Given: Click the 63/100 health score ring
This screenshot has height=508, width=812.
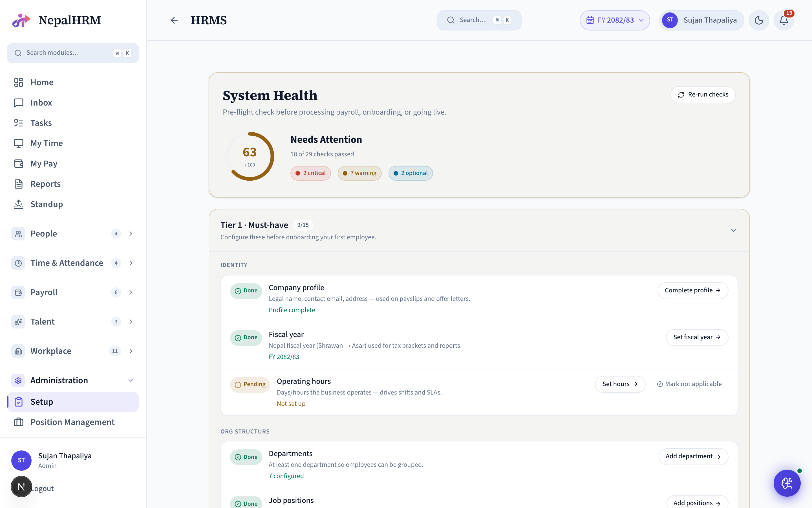Looking at the screenshot, I should pos(250,156).
